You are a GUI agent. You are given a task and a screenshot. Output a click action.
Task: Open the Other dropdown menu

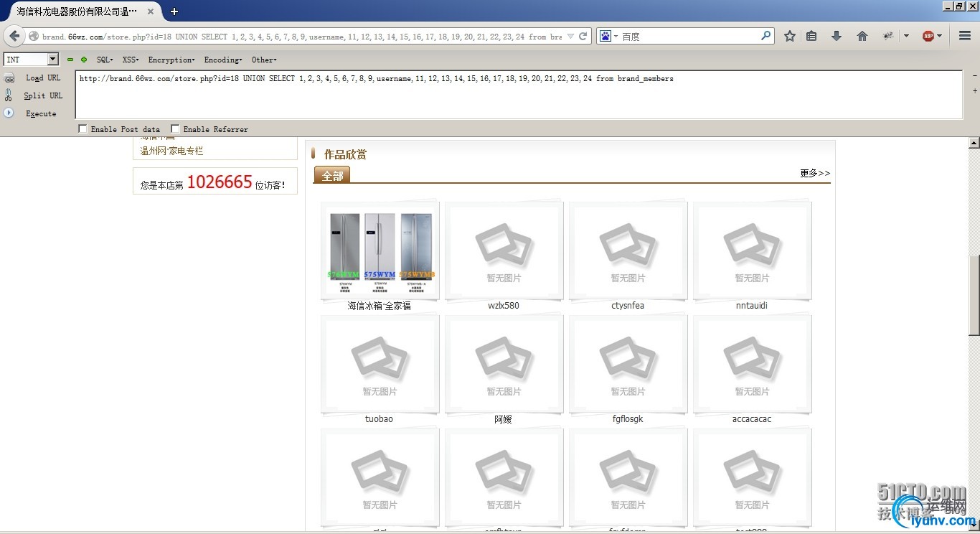(x=264, y=60)
